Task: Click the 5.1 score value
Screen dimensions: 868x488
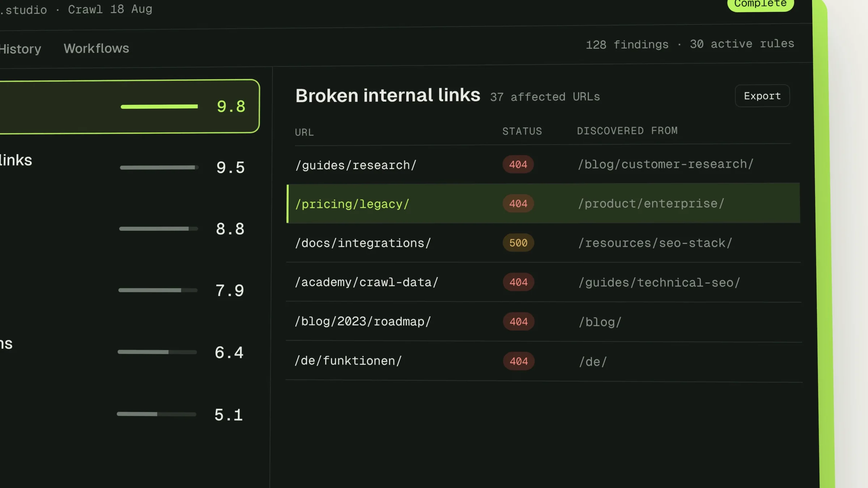Action: click(229, 415)
